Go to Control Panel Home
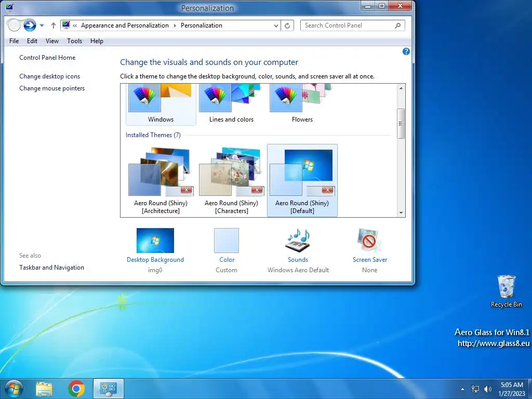 coord(47,58)
